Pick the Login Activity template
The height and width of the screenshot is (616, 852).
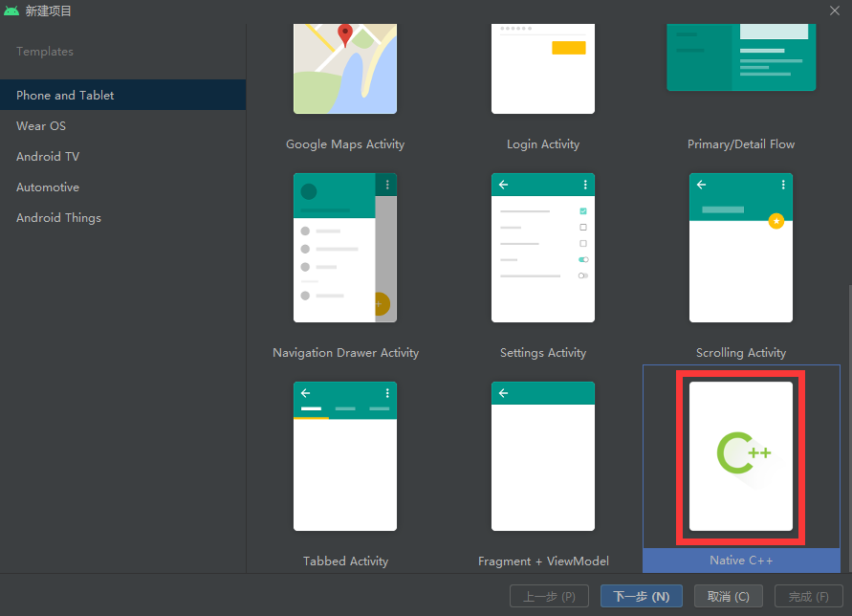543,69
